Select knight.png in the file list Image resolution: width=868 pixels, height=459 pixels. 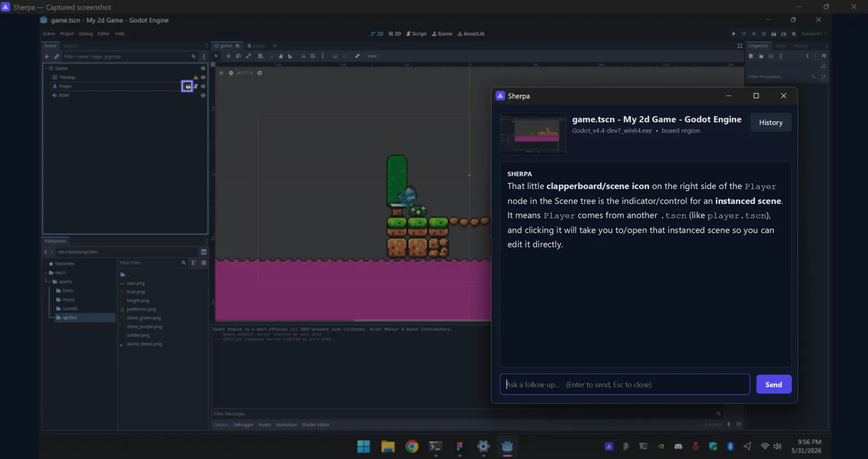[x=138, y=301]
